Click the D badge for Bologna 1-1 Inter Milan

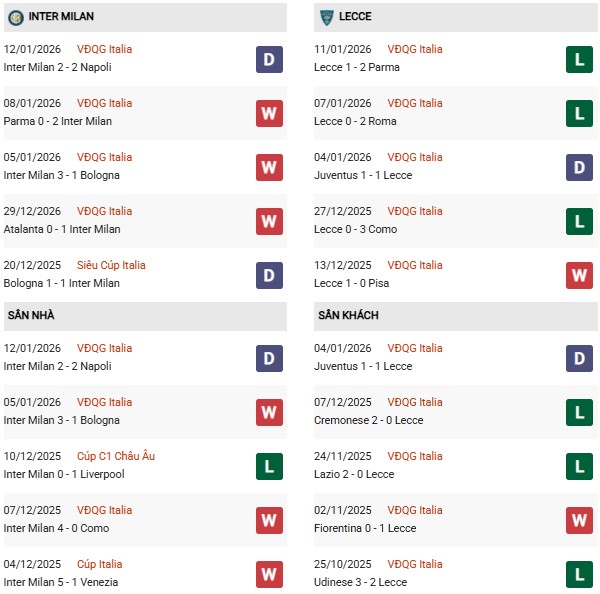[269, 275]
